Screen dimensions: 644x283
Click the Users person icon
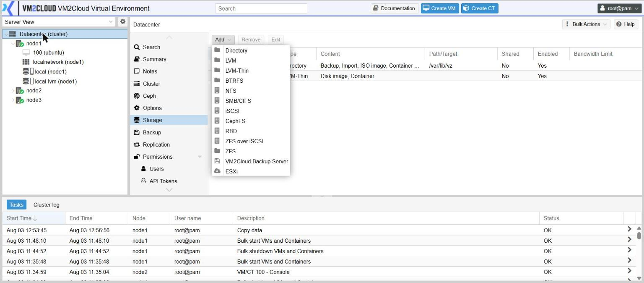point(143,169)
